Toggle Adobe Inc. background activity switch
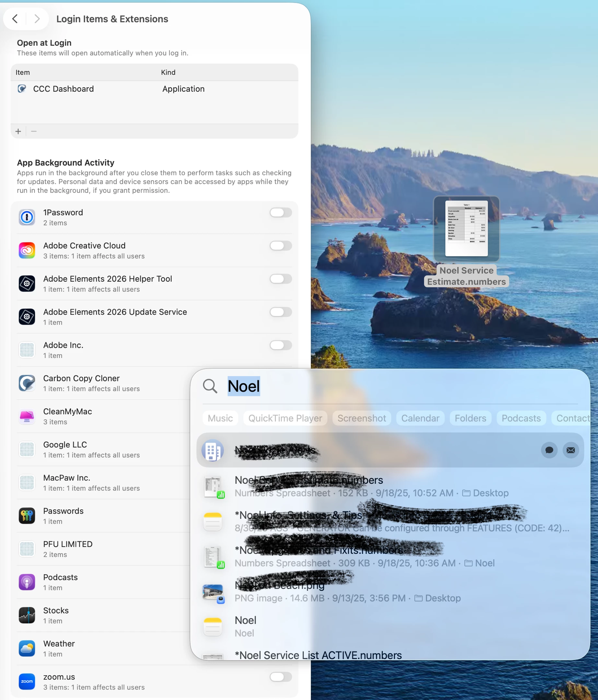The height and width of the screenshot is (700, 598). pos(281,345)
